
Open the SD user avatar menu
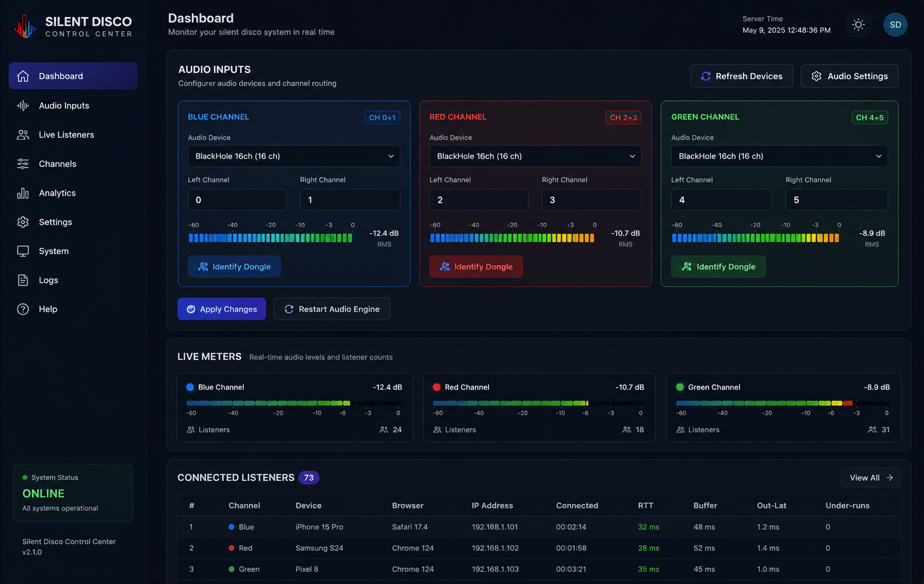click(895, 25)
